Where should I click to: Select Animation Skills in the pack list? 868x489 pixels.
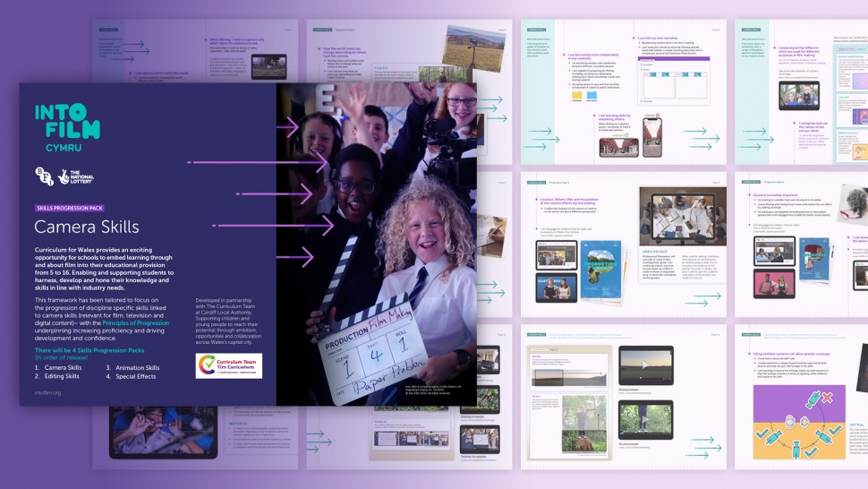pyautogui.click(x=137, y=367)
